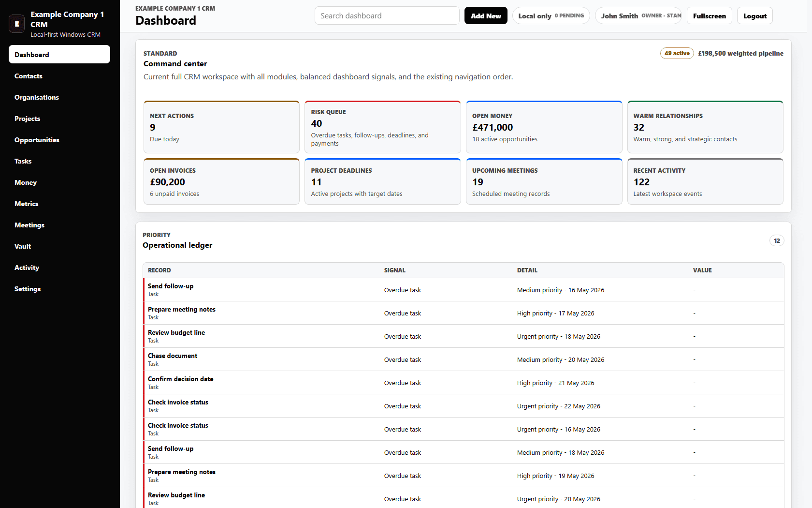Open the Upcoming Meetings card
The height and width of the screenshot is (508, 812).
click(544, 181)
